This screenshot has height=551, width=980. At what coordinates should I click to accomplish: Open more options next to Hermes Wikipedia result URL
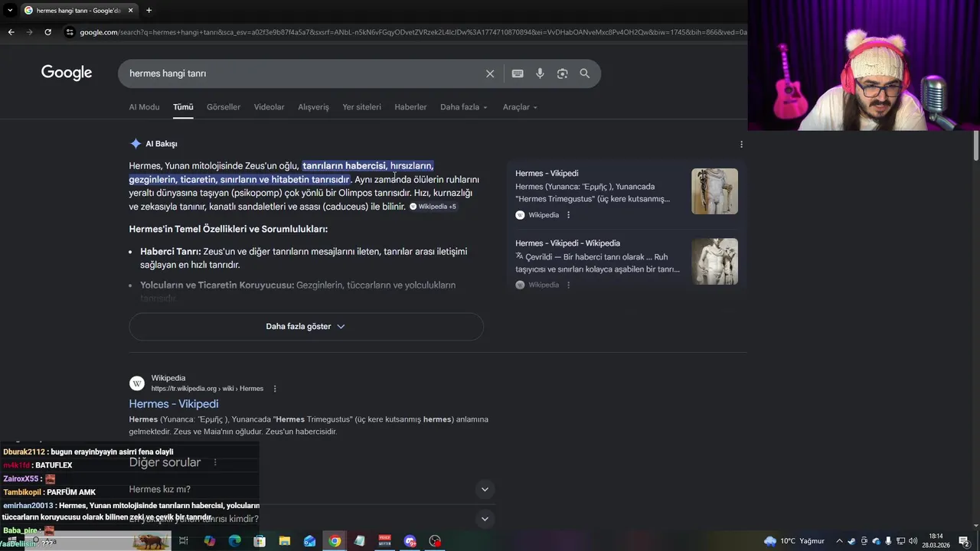[275, 389]
